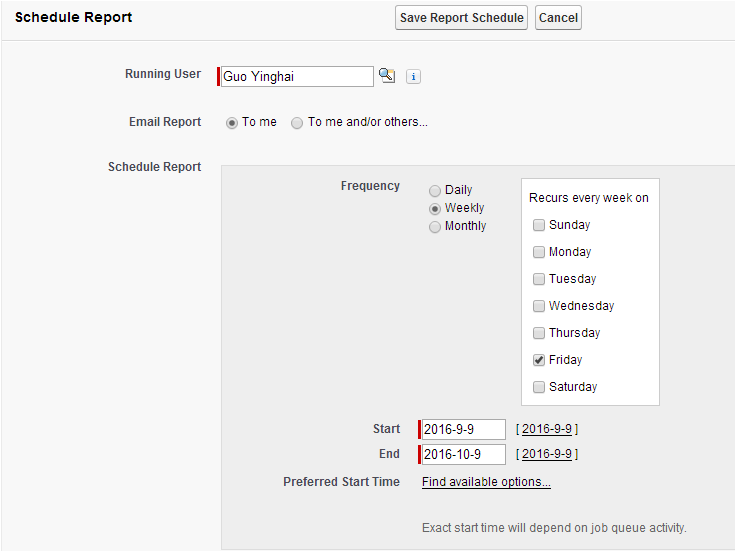Viewport: 735px width, 551px height.
Task: Show the Running User info icon
Action: [413, 76]
